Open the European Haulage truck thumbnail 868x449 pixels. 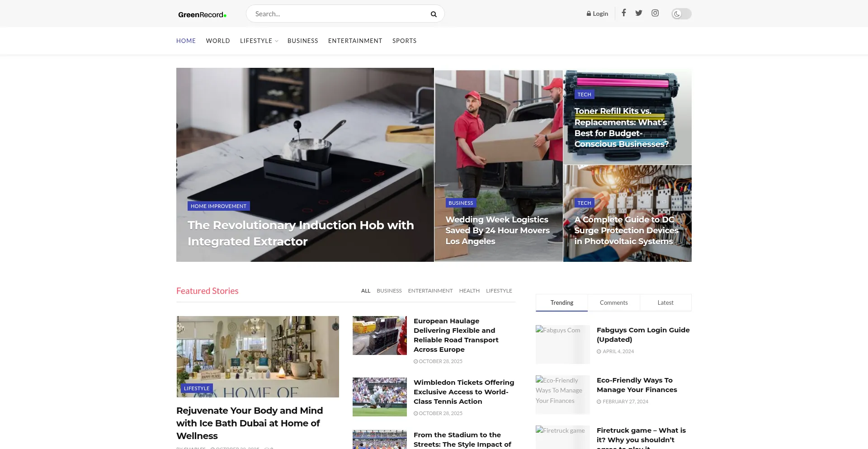[x=379, y=336]
